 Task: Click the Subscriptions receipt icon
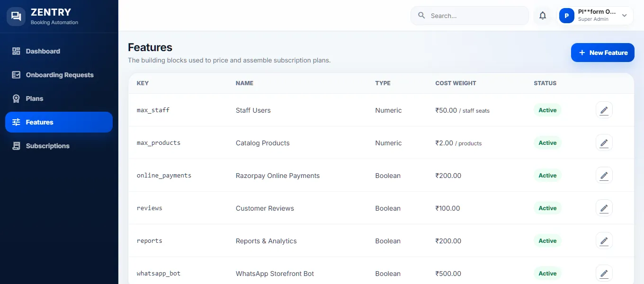point(16,146)
